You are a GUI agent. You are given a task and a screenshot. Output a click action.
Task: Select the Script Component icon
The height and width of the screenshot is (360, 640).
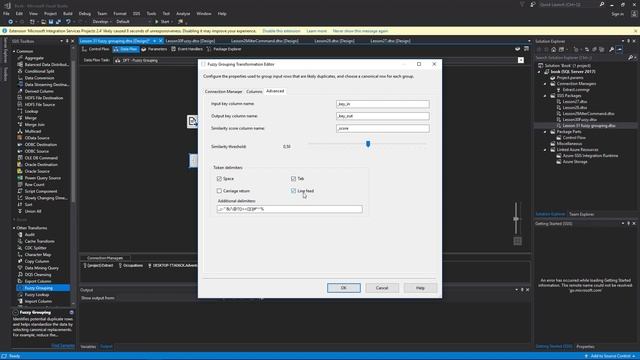click(x=20, y=191)
